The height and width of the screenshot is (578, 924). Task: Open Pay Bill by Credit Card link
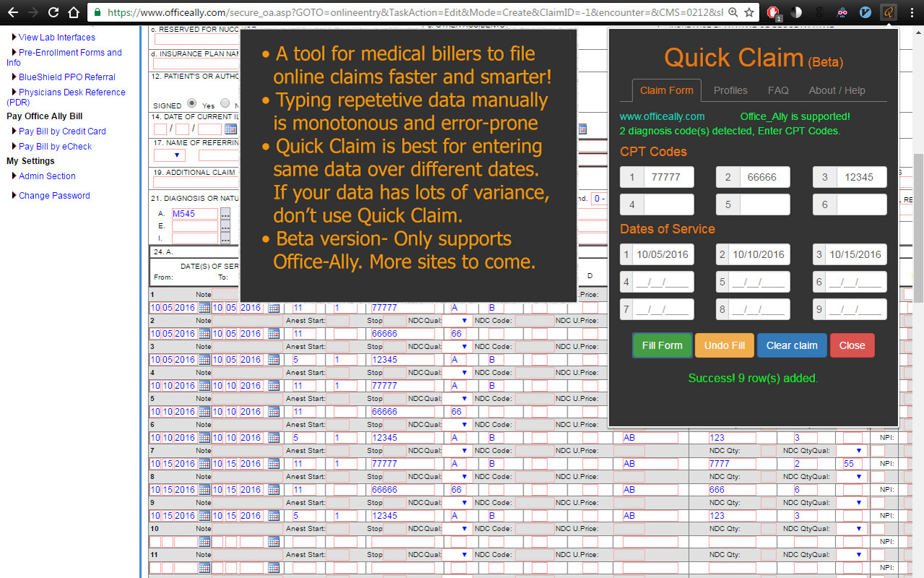point(62,131)
